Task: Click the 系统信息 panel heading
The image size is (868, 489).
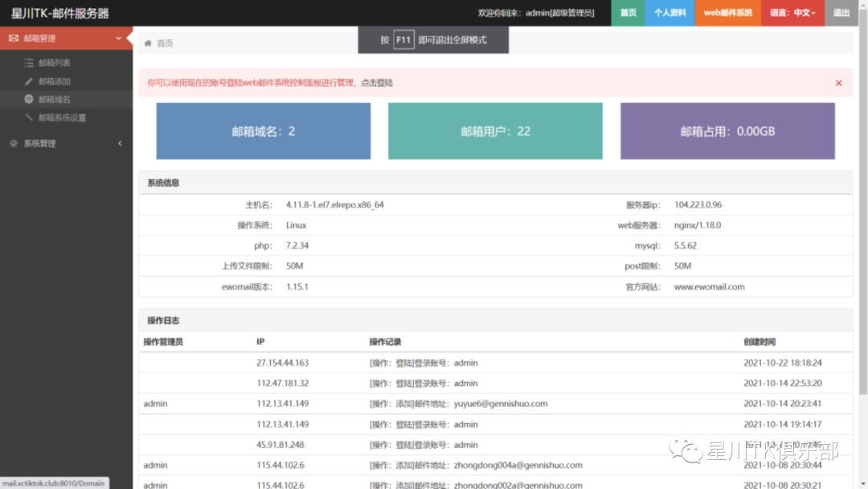Action: coord(163,183)
